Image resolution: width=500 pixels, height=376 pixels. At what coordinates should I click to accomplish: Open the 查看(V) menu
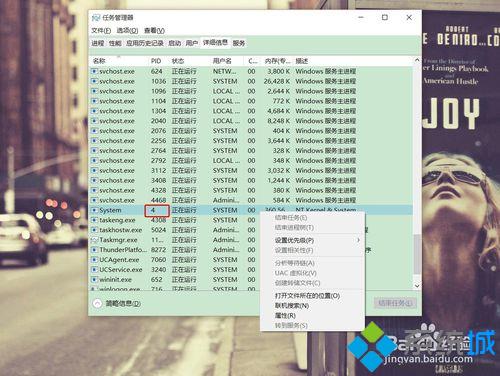coord(154,31)
